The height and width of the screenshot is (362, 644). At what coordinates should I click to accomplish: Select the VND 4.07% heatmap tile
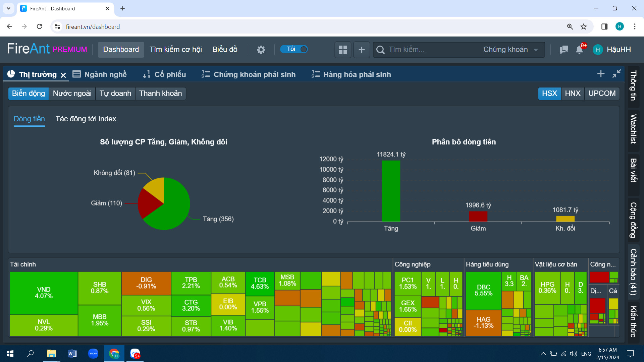click(x=44, y=293)
